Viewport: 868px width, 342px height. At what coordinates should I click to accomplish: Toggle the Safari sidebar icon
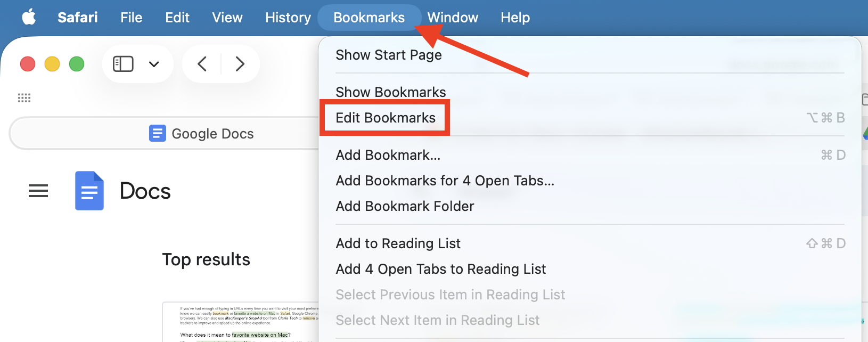click(123, 64)
